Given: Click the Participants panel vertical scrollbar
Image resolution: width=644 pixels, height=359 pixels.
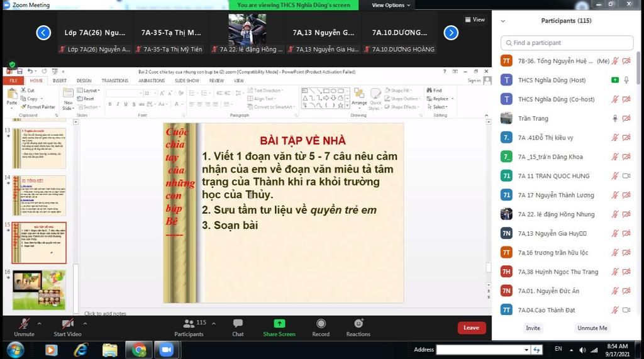Looking at the screenshot, I should 638,68.
